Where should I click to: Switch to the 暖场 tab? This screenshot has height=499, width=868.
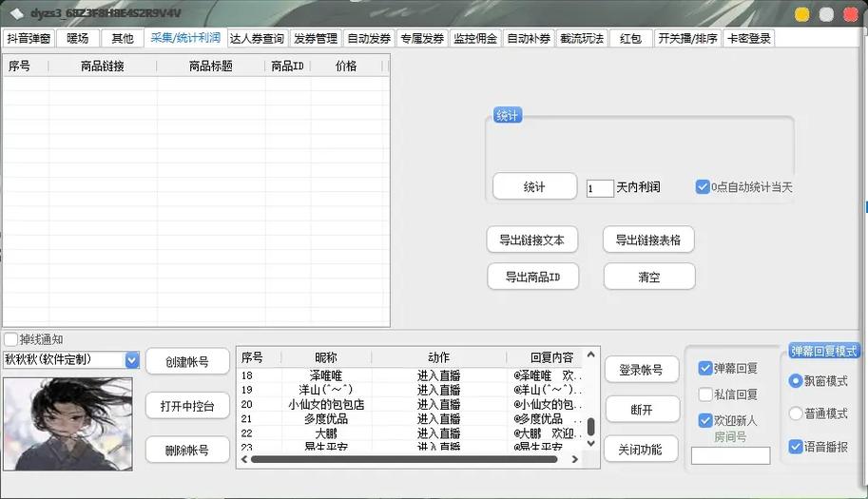pos(78,38)
